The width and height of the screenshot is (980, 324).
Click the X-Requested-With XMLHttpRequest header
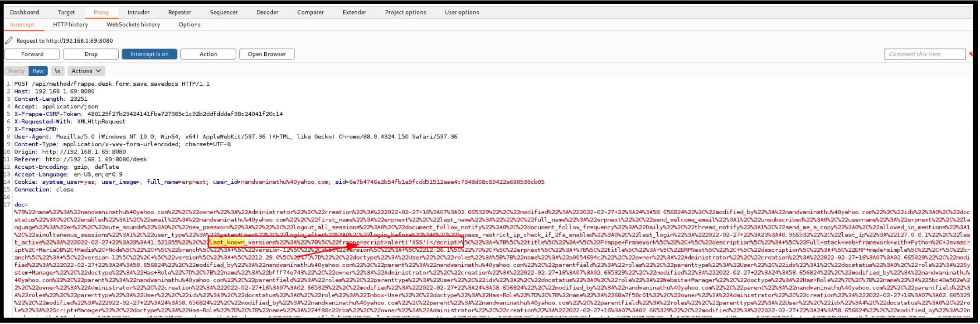tap(70, 122)
